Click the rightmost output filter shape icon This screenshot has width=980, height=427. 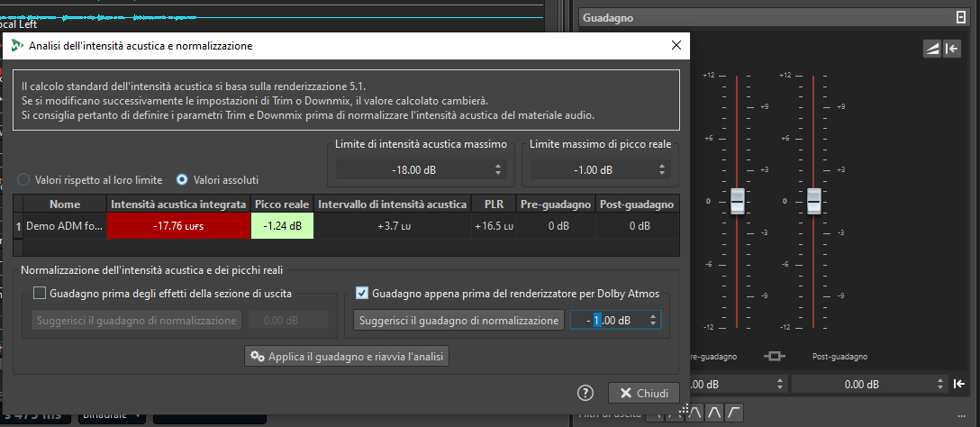point(735,413)
